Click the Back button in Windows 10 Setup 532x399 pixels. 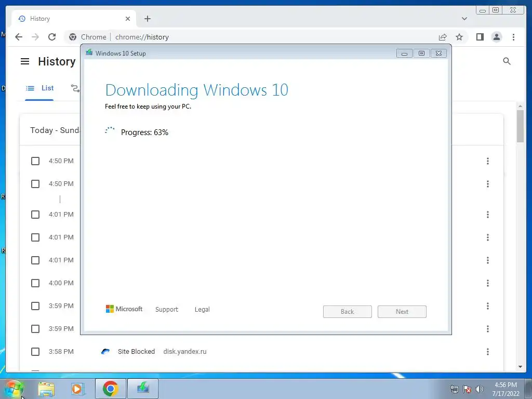[x=348, y=312]
